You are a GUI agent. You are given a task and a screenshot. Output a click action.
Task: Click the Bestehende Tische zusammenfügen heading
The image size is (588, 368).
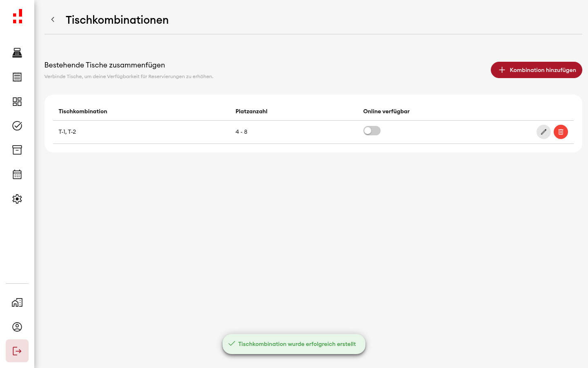[x=105, y=65]
